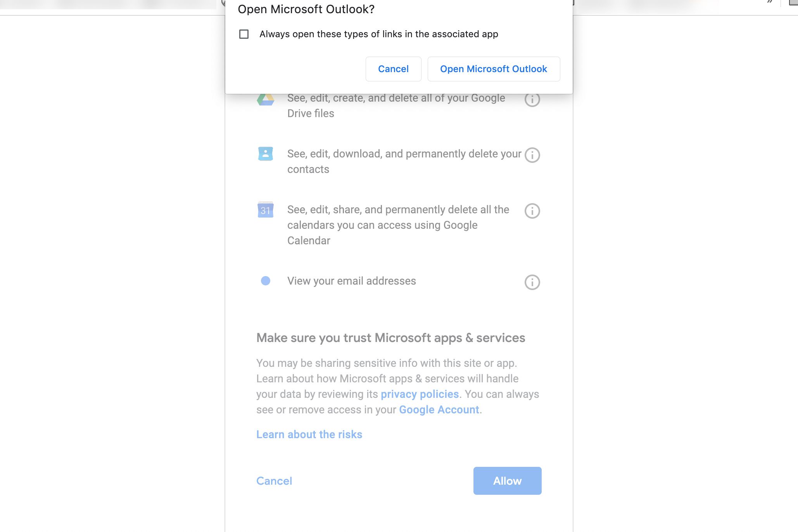Open info for the Google Calendar permission

click(x=532, y=211)
